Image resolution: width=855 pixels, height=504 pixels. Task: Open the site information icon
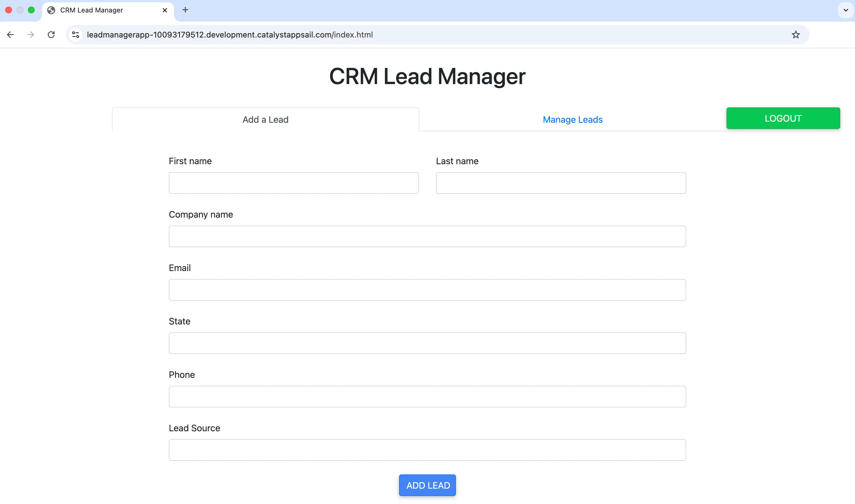[76, 35]
